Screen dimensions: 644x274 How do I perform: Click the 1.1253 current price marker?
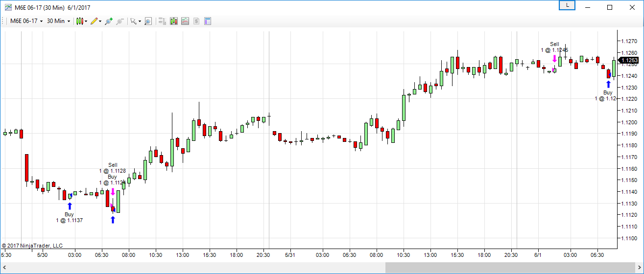628,61
